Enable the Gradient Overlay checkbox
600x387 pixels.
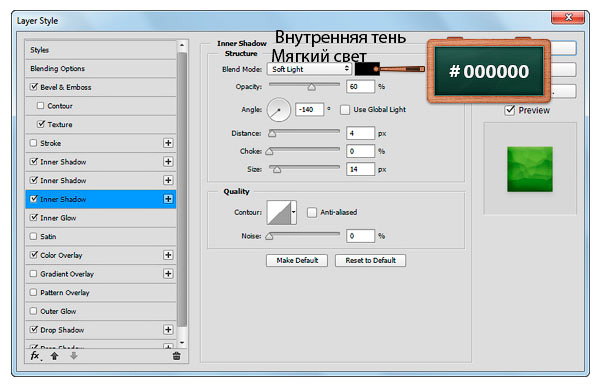pos(34,274)
